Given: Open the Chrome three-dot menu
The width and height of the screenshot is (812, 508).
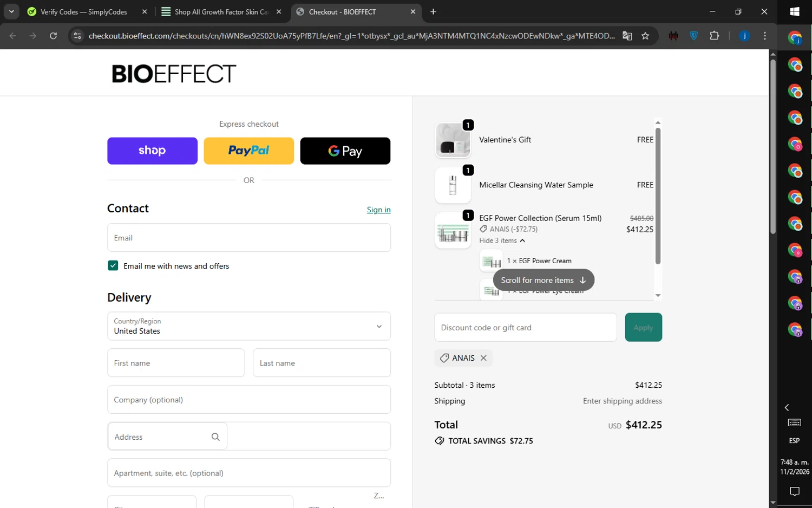Looking at the screenshot, I should click(x=764, y=36).
